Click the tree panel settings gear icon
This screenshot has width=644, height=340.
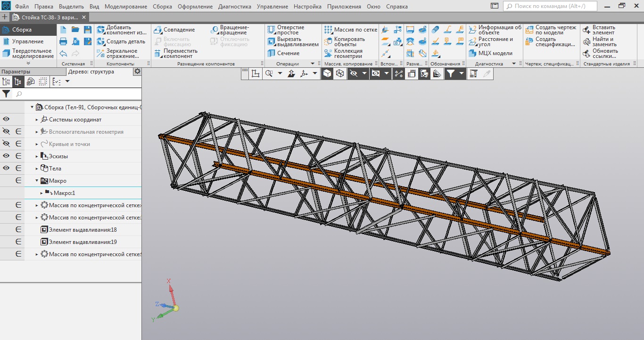tap(137, 72)
